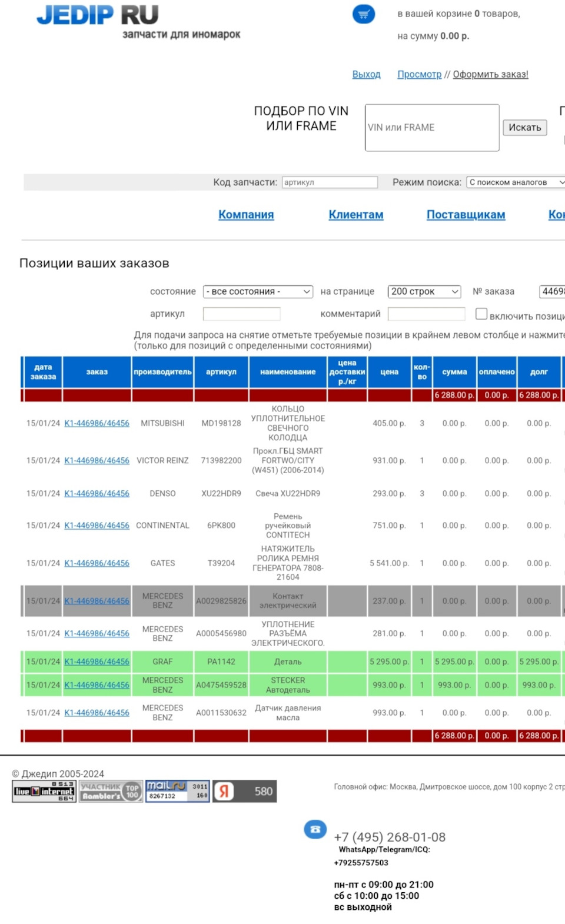Viewport: 565px width, 924px height.
Task: Click the 'цена' column header
Action: click(389, 372)
